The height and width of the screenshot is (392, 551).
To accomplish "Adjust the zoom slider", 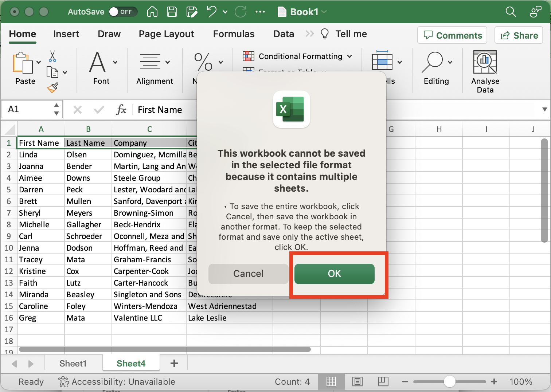I will click(450, 381).
